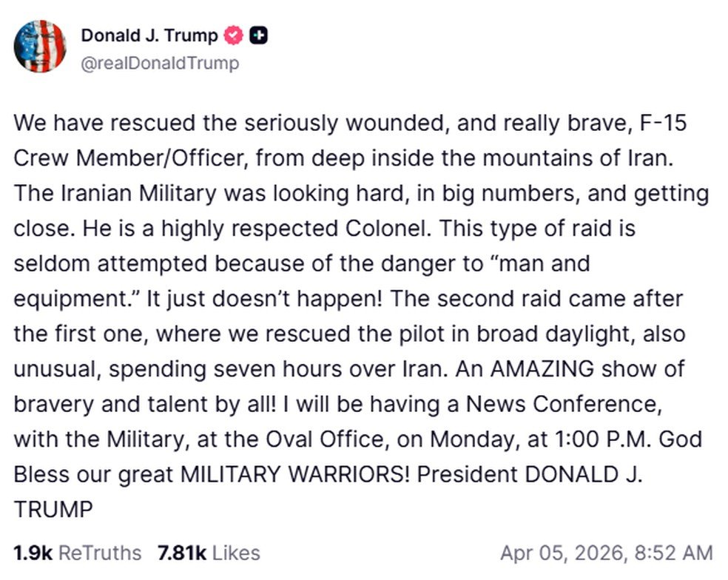Open the profile via the flag avatar image
The width and height of the screenshot is (728, 580).
(x=42, y=44)
